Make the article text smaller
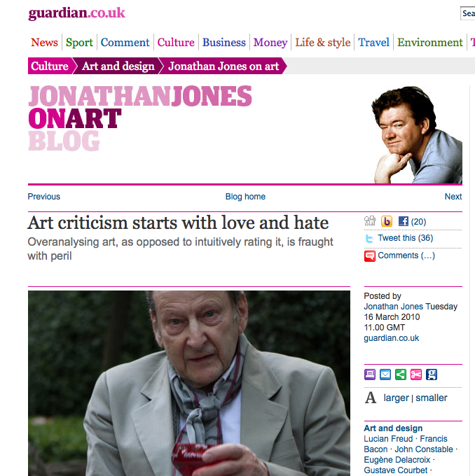The height and width of the screenshot is (476, 475). (432, 398)
